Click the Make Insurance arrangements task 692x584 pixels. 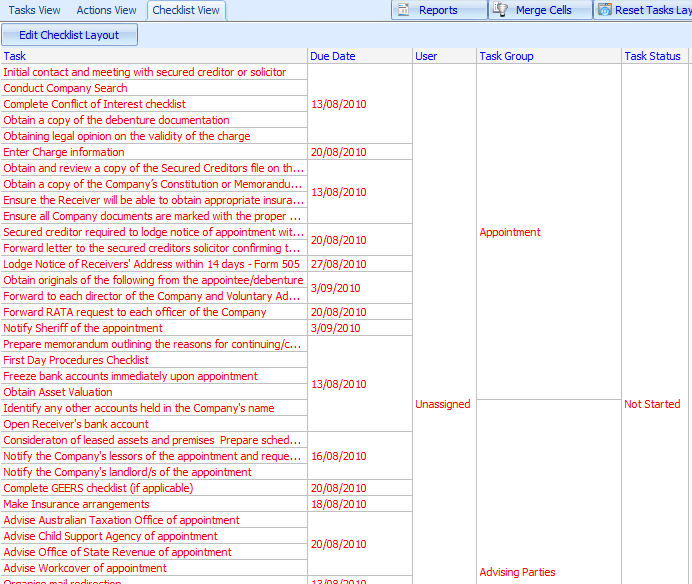76,504
